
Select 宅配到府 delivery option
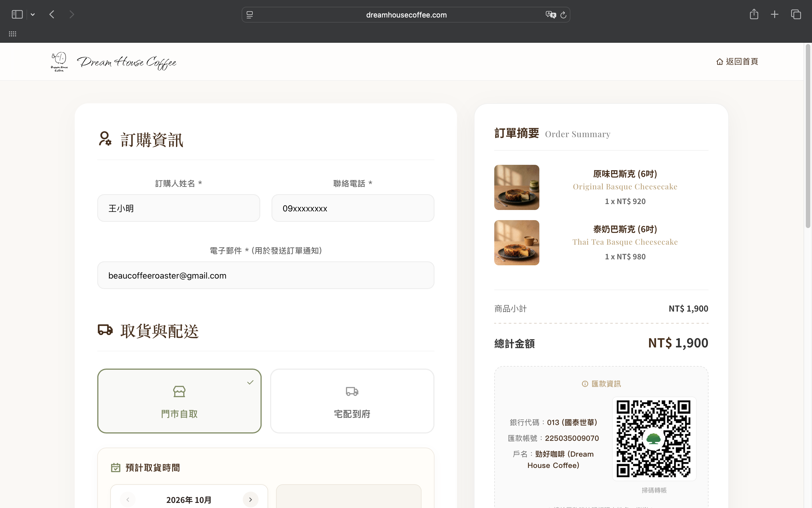352,401
